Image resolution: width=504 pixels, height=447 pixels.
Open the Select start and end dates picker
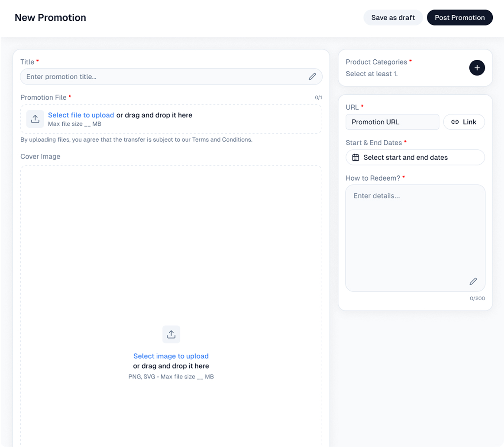[x=415, y=157]
